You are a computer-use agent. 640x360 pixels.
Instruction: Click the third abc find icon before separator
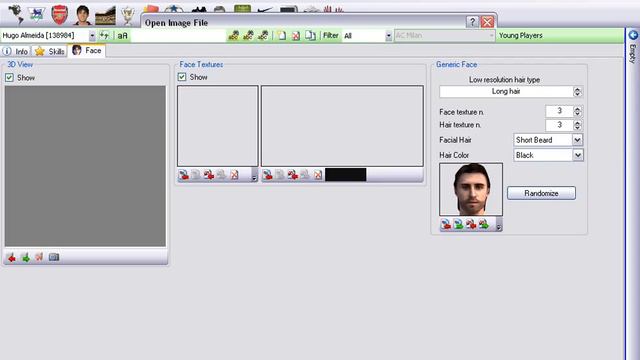click(x=263, y=36)
